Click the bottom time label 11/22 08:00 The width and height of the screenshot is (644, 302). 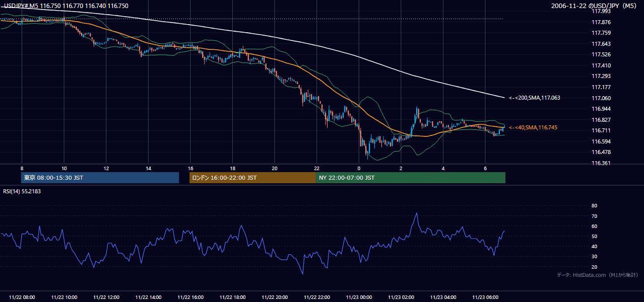click(22, 297)
